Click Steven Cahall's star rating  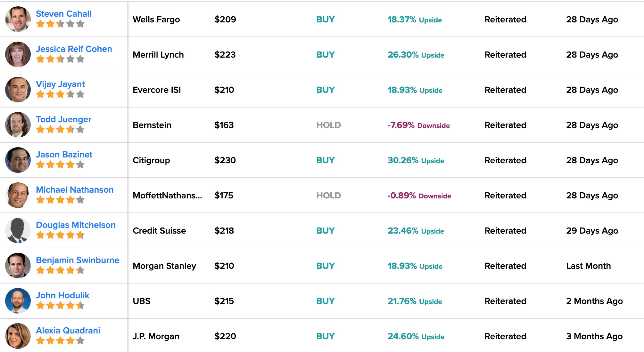(60, 24)
